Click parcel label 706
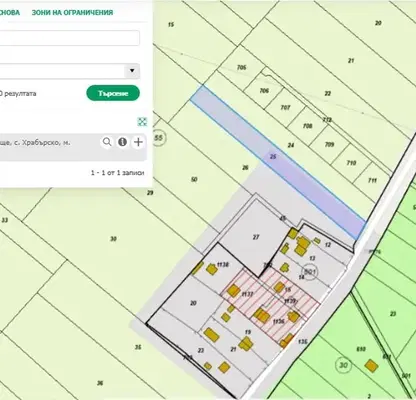The height and width of the screenshot is (400, 416). (x=264, y=91)
